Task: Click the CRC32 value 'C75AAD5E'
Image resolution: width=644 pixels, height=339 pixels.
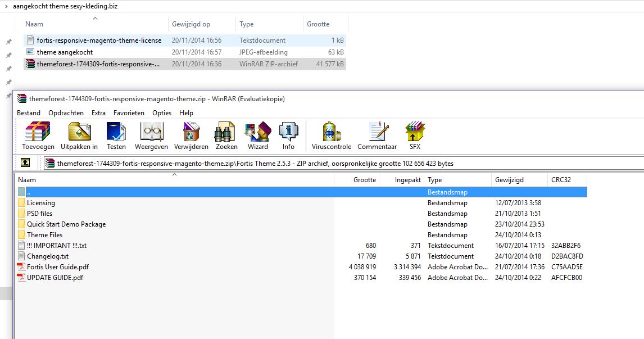Action: (567, 266)
